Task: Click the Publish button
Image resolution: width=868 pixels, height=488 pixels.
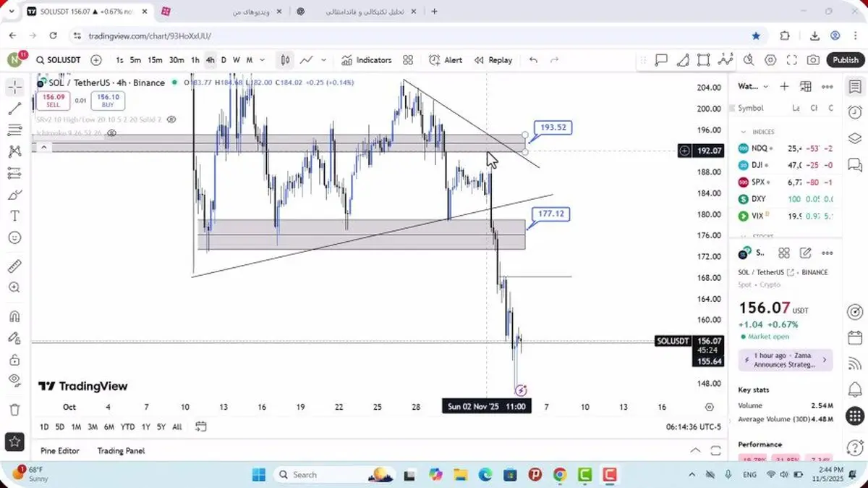Action: point(845,60)
